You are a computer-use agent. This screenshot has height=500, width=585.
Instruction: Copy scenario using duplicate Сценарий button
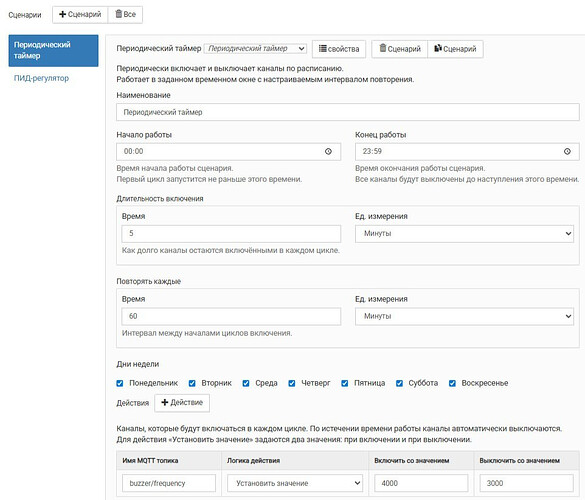click(455, 49)
